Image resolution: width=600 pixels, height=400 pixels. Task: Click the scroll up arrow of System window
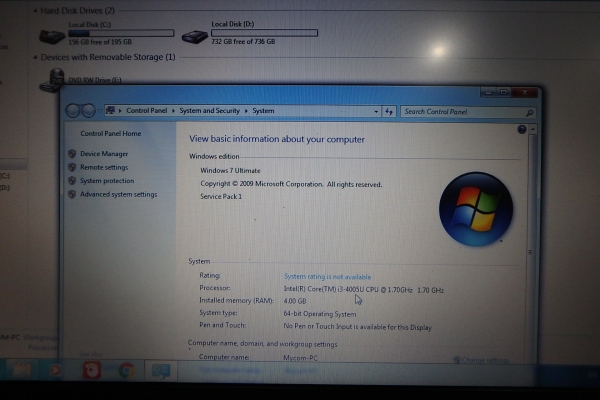[x=532, y=129]
